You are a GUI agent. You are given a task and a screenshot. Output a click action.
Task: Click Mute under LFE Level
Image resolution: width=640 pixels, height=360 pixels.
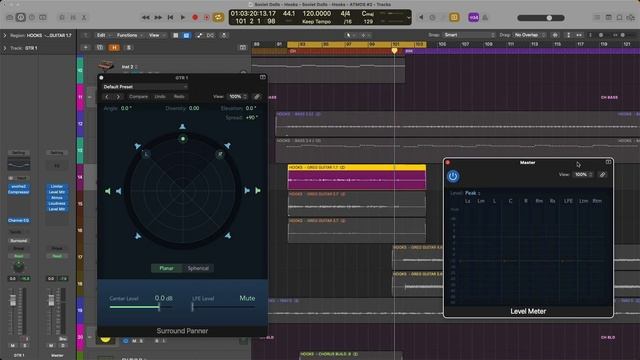pyautogui.click(x=247, y=298)
